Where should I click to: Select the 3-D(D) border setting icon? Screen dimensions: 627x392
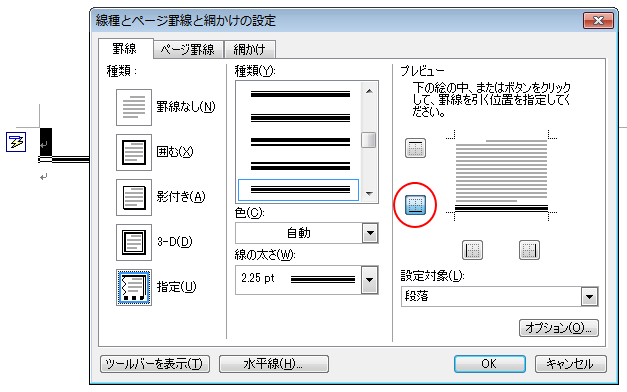point(134,242)
